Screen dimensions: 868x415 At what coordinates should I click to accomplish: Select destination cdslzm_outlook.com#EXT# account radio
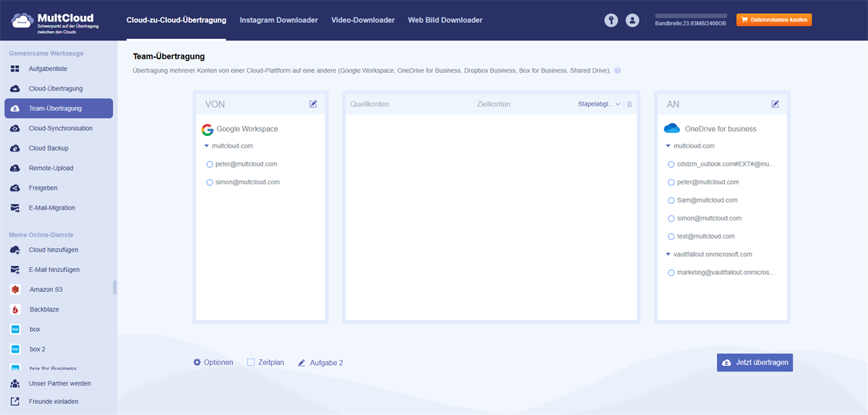point(671,164)
